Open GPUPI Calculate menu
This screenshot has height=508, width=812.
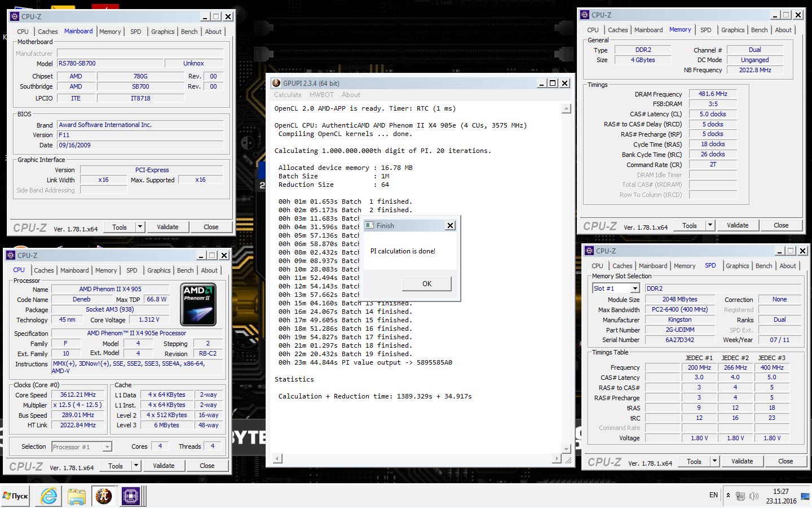coord(288,95)
